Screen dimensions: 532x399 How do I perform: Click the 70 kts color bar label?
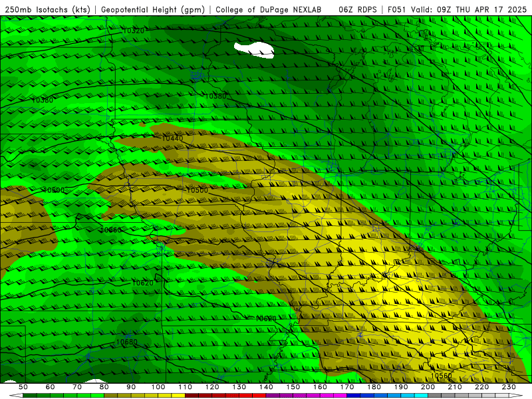click(77, 387)
